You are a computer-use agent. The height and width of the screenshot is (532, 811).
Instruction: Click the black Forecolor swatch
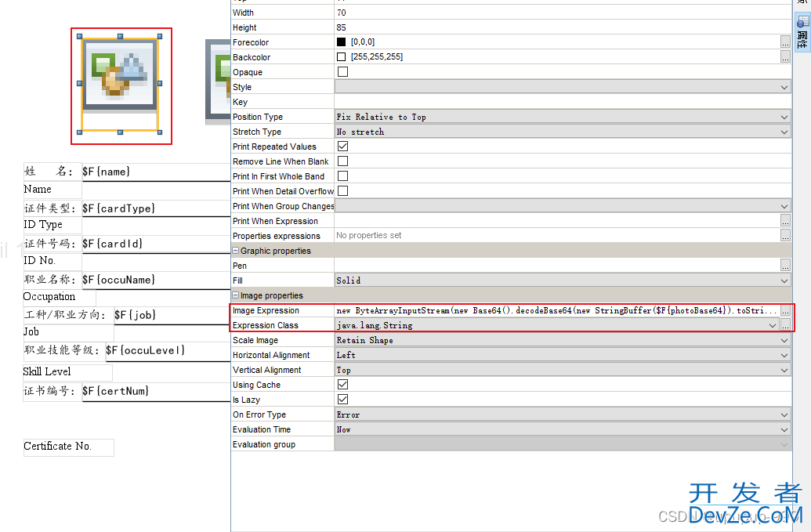click(x=342, y=42)
